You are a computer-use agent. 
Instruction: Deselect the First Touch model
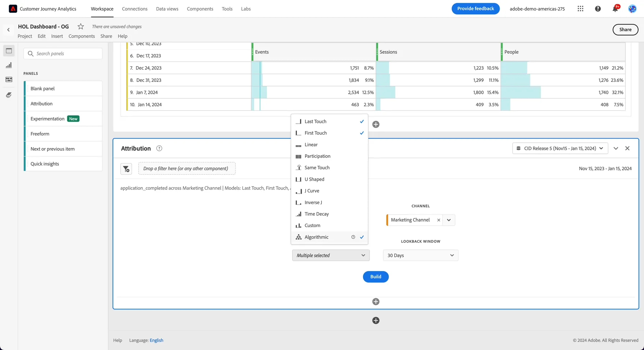(330, 133)
